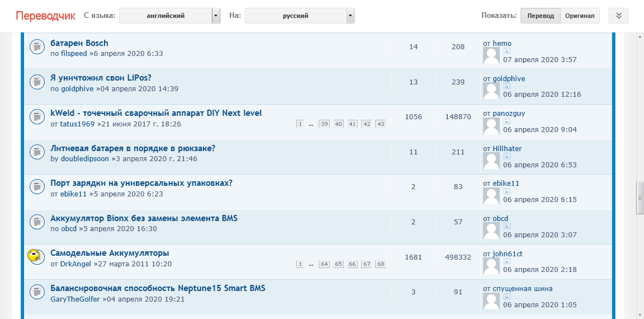
Task: Open user profile Hillhater
Action: (507, 148)
